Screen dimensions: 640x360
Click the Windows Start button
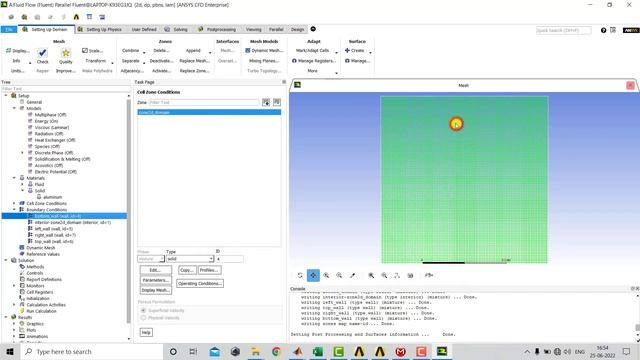pos(10,351)
